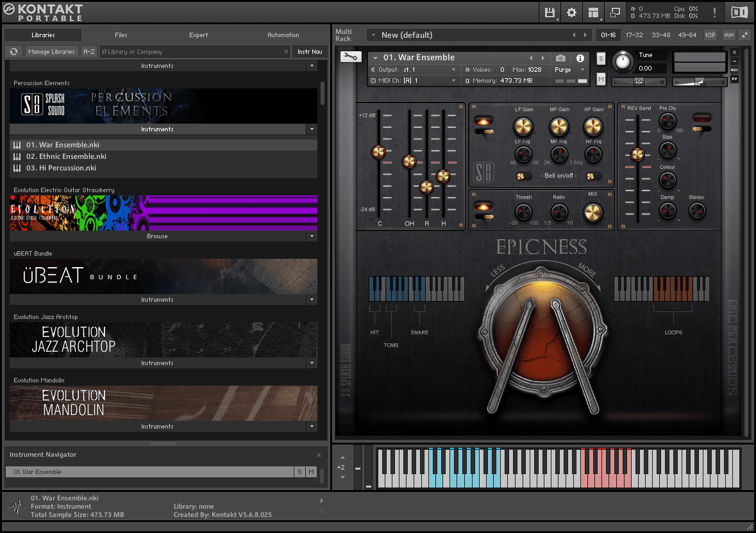Switch to the Files tab
This screenshot has height=533, width=756.
tap(121, 35)
